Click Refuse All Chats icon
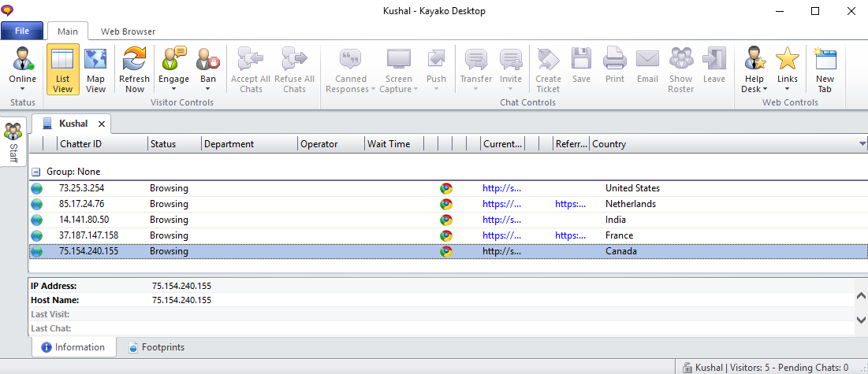Viewport: 868px width, 374px height. pyautogui.click(x=294, y=58)
